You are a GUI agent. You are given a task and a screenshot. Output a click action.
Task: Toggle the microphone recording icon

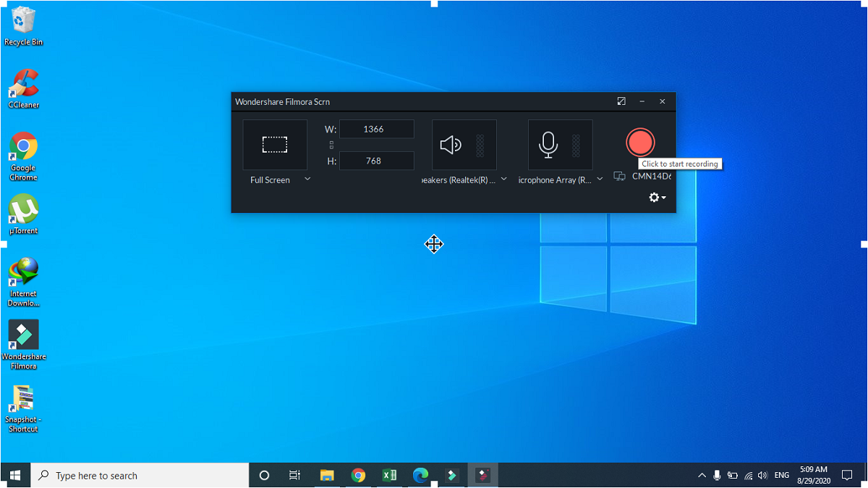tap(548, 145)
